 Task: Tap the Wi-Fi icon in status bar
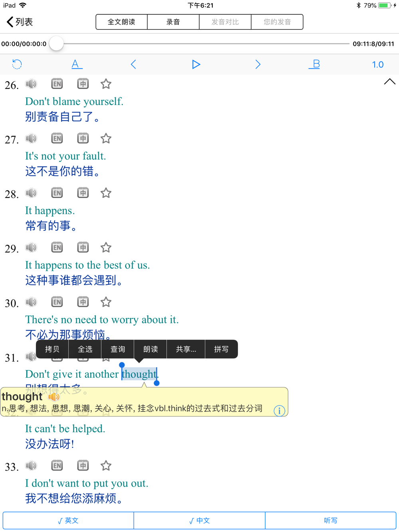[23, 5]
